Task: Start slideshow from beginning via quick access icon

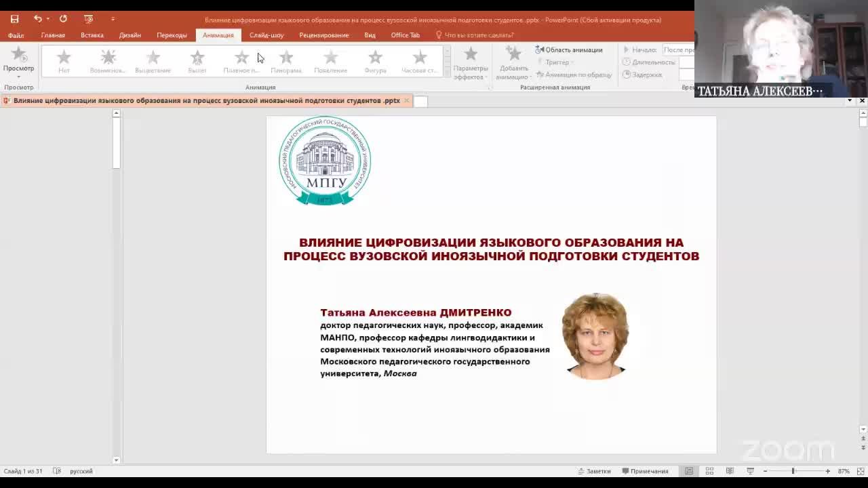Action: tap(88, 19)
